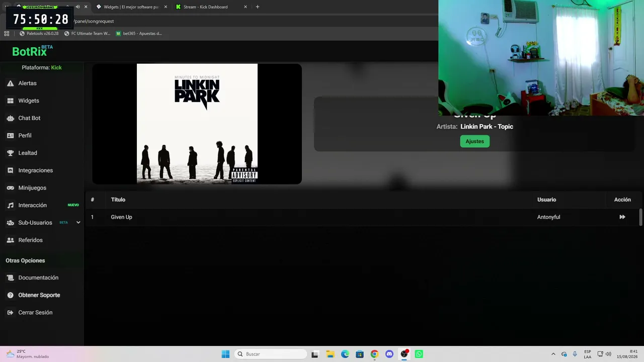The image size is (644, 362).
Task: Open Task View from the taskbar
Action: pyautogui.click(x=315, y=354)
